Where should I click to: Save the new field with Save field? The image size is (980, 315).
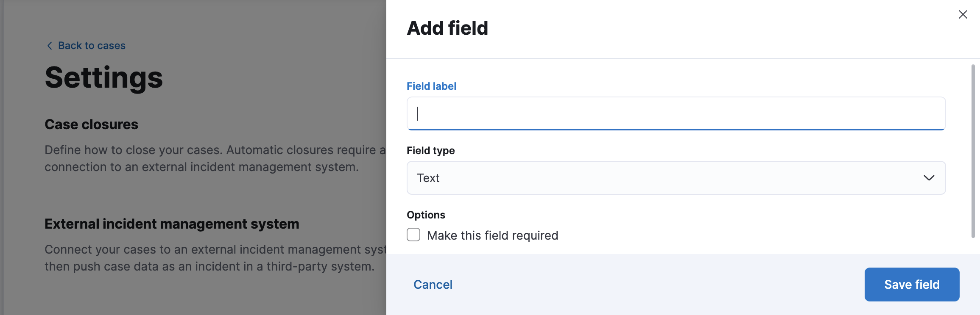[x=912, y=284]
